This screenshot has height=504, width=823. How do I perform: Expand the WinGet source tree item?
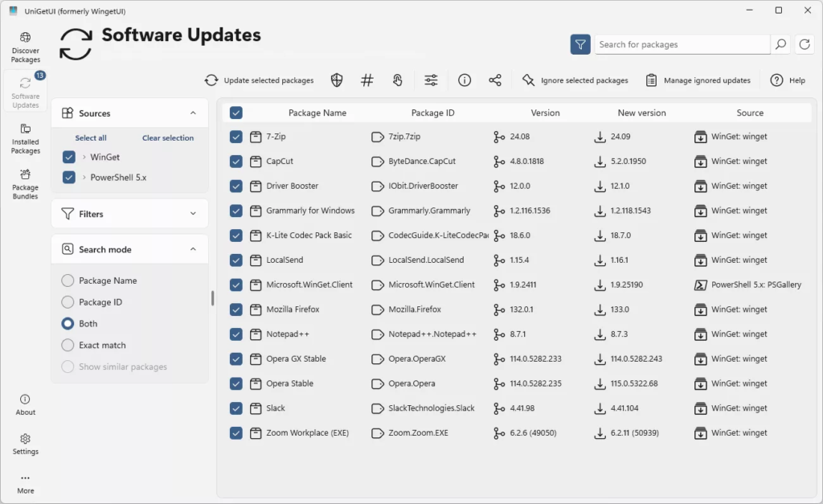(84, 158)
